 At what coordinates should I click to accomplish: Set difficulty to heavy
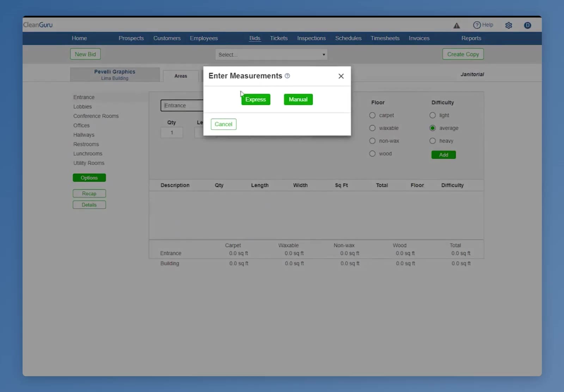433,141
